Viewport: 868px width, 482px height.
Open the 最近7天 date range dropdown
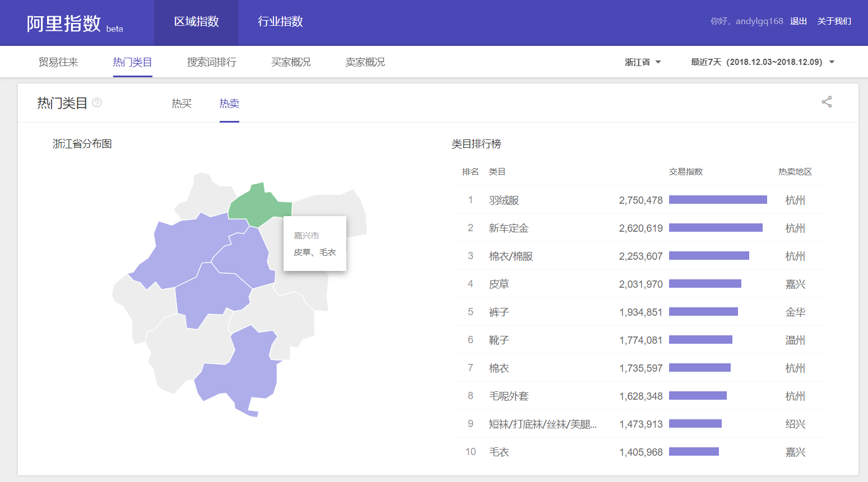(x=759, y=62)
